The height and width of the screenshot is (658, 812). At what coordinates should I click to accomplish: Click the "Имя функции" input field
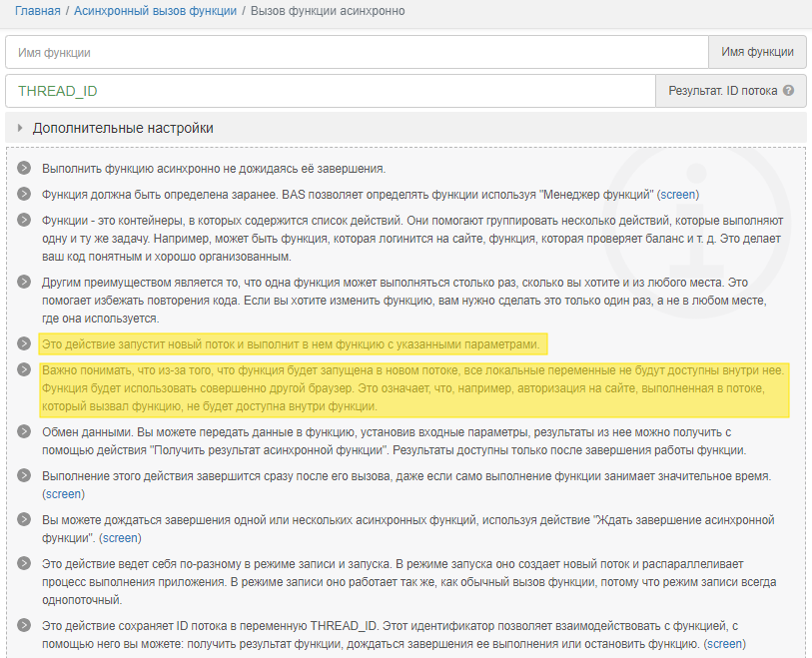[x=357, y=52]
